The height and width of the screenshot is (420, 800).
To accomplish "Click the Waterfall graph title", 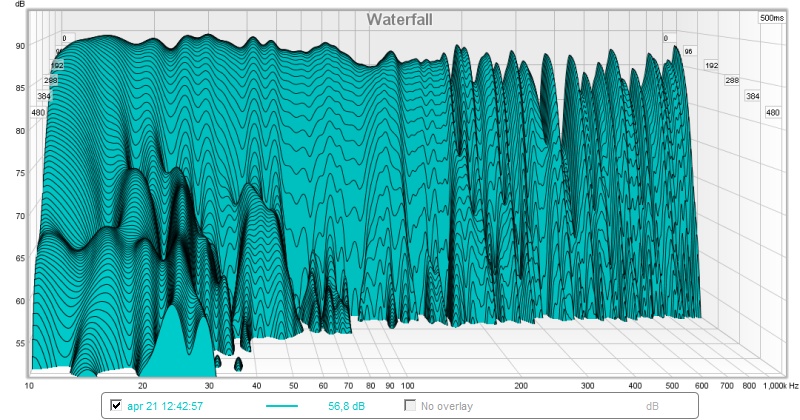I will point(399,19).
